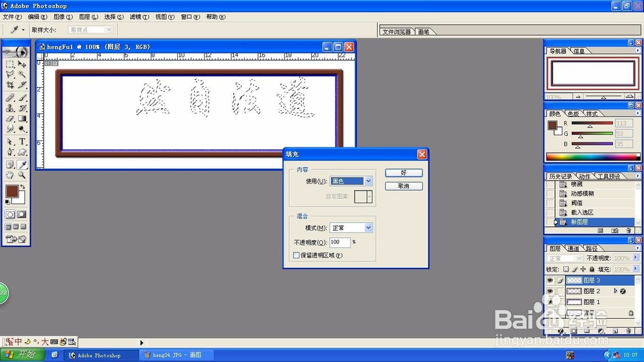
Task: Switch to Standard editing mode
Action: coord(10,214)
